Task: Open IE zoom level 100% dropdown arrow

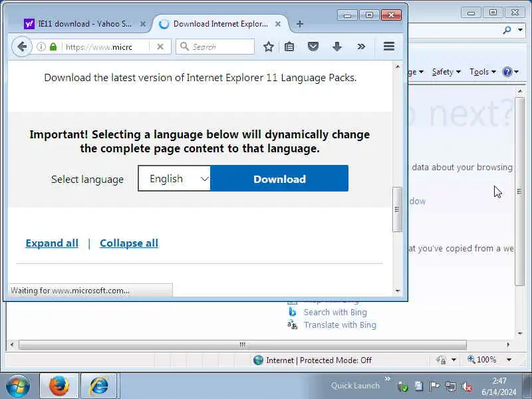Action: 509,360
